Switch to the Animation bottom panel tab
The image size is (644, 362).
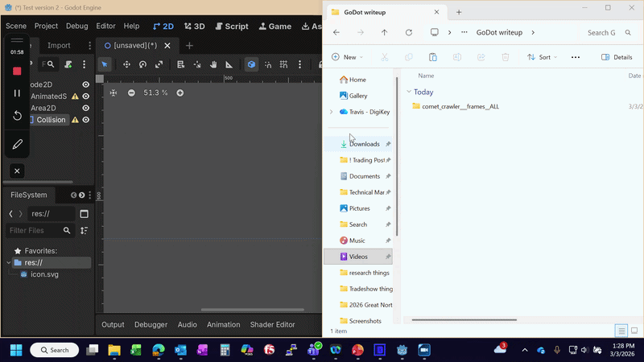tap(223, 325)
